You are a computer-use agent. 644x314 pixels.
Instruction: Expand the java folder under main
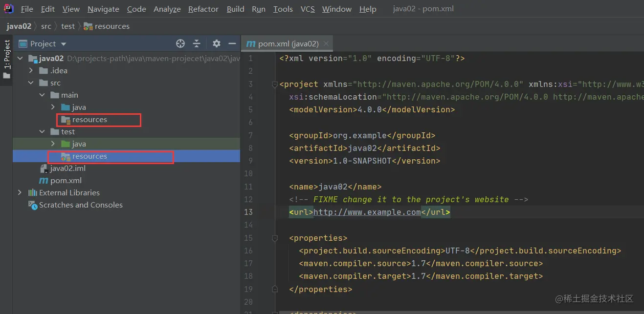click(53, 107)
